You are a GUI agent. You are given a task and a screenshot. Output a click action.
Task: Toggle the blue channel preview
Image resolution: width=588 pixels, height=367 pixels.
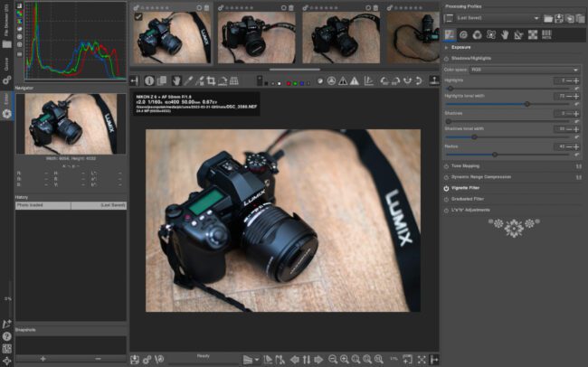coord(302,83)
